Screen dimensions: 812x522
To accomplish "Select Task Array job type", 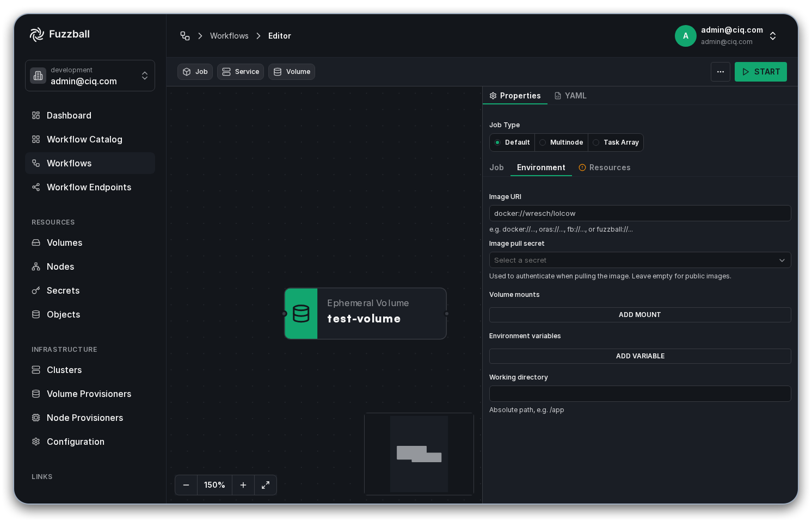I will [616, 142].
